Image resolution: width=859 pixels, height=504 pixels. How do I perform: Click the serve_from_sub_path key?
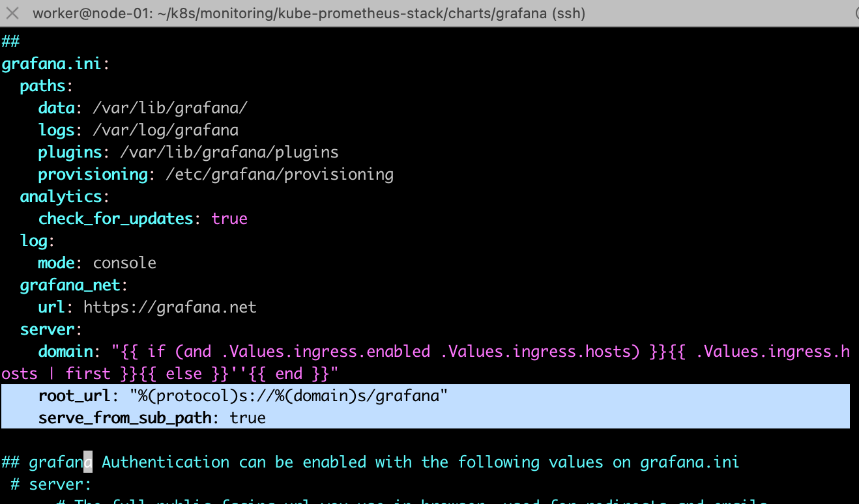124,417
